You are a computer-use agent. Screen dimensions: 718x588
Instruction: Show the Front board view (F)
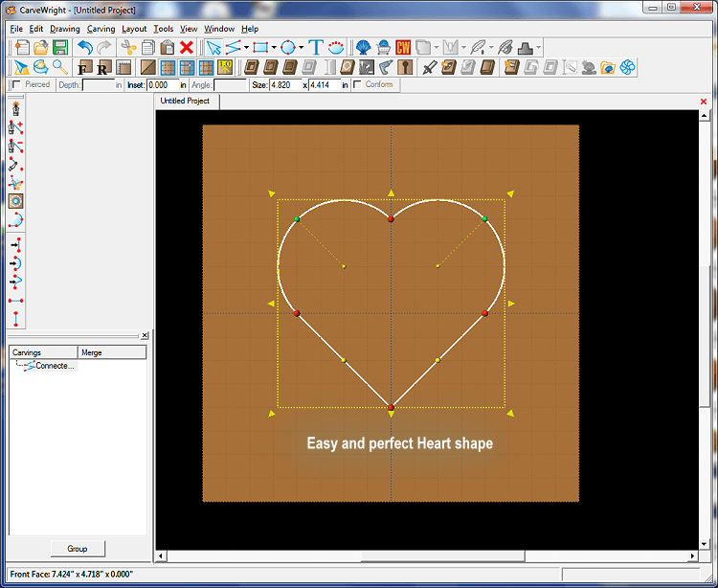point(85,67)
